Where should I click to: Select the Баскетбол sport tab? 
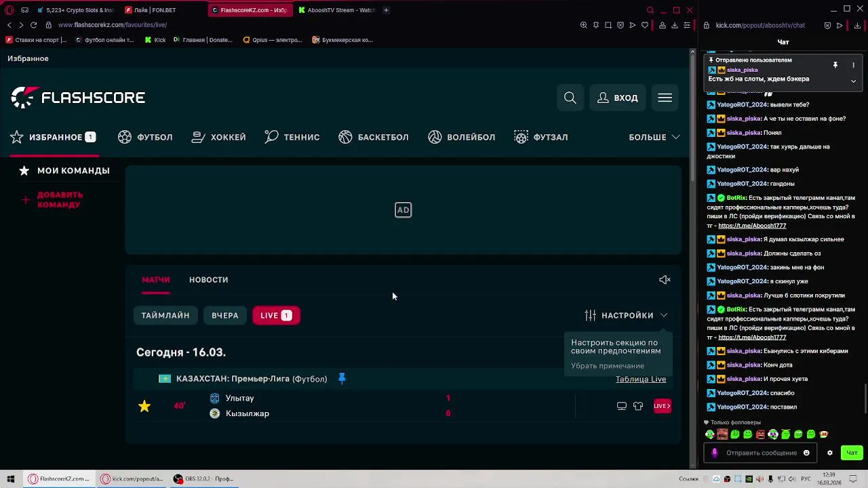pyautogui.click(x=374, y=137)
